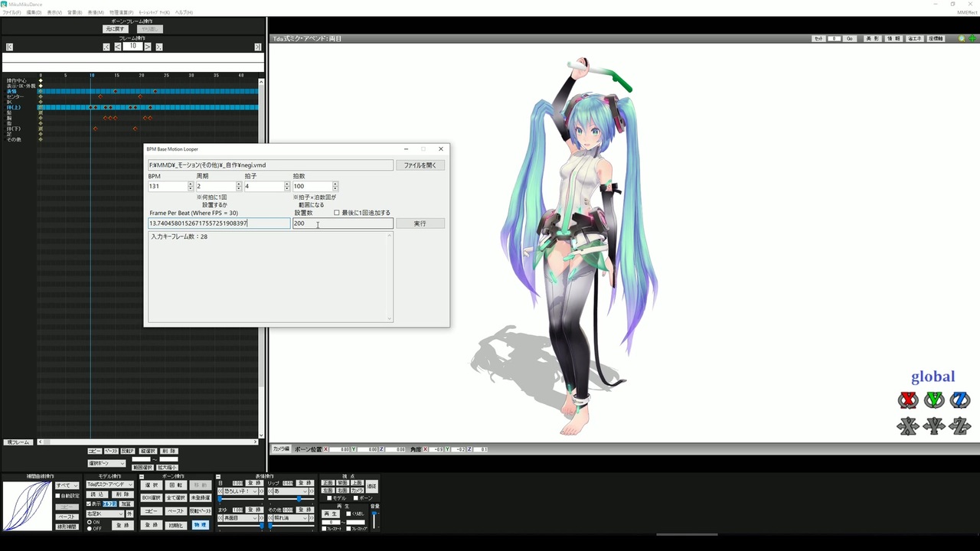Click next eyebrow morph arrow

pos(261,518)
